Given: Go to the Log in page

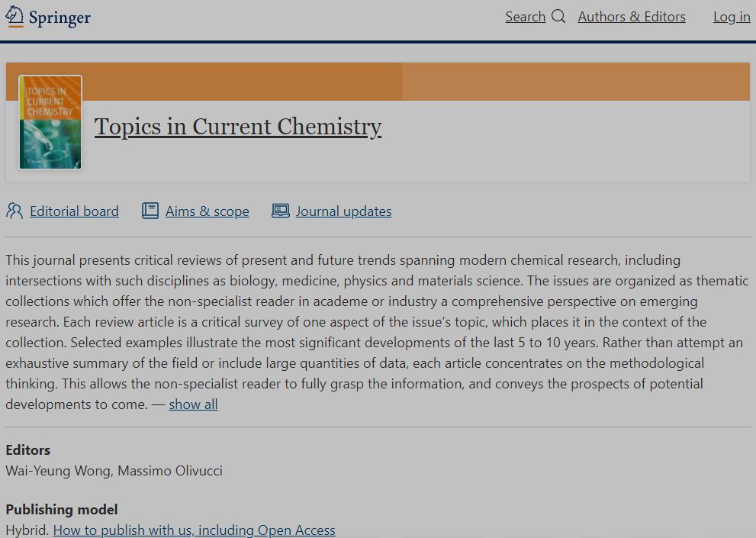Looking at the screenshot, I should pyautogui.click(x=732, y=17).
